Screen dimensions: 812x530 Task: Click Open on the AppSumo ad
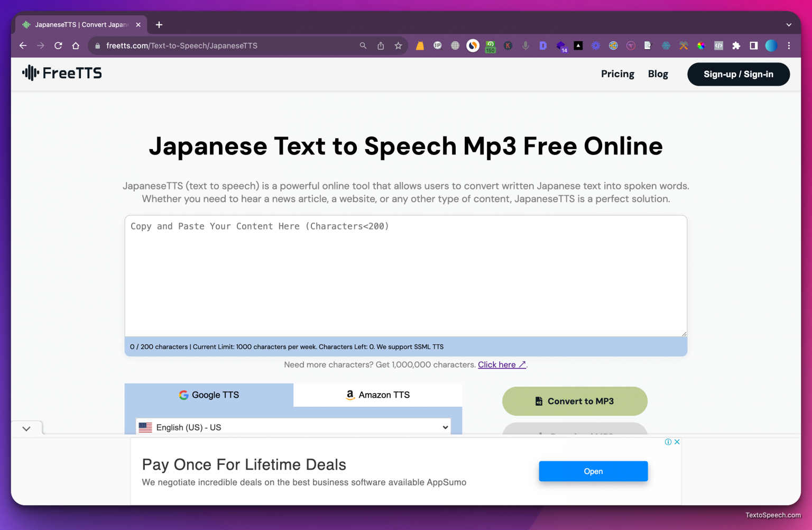click(x=593, y=471)
